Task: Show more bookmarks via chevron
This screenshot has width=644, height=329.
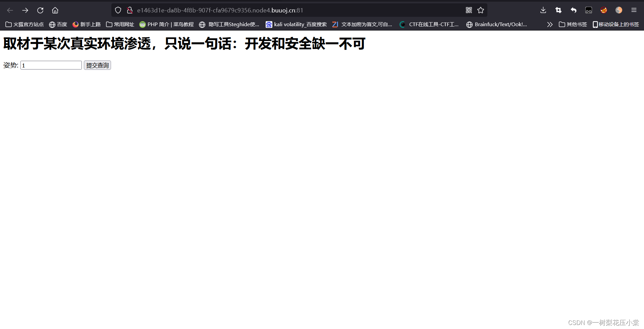Action: (x=549, y=25)
